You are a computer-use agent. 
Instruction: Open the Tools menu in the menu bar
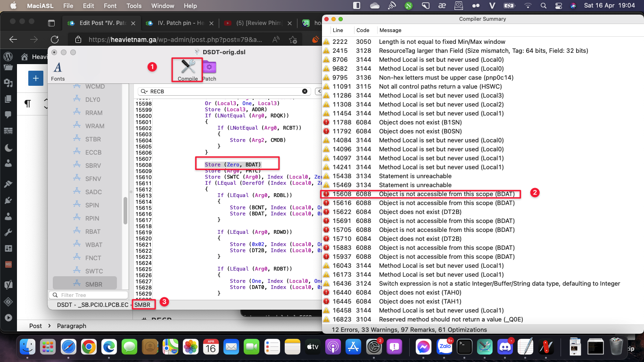coord(134,6)
